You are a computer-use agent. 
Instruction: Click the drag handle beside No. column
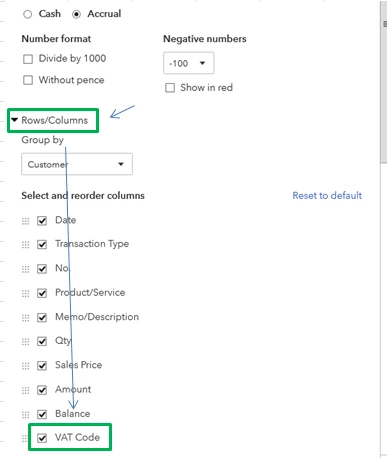[26, 269]
